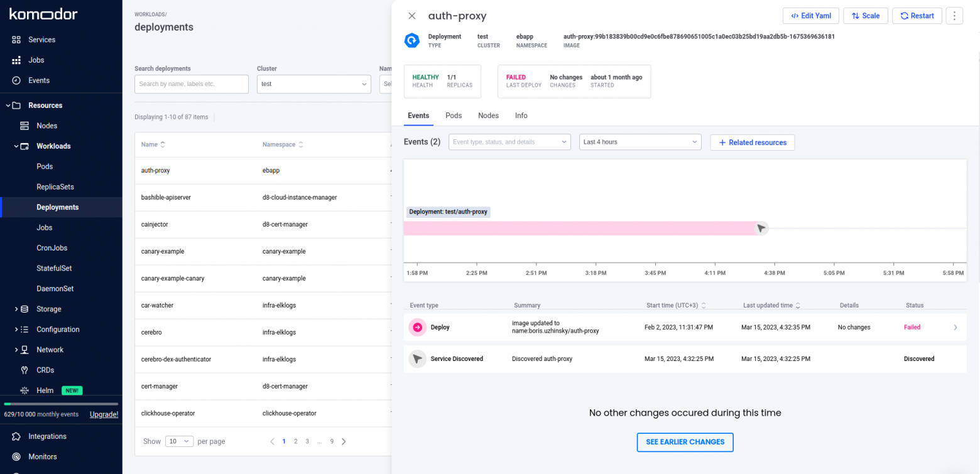Click the pink Deploy event icon
980x474 pixels.
coord(417,327)
